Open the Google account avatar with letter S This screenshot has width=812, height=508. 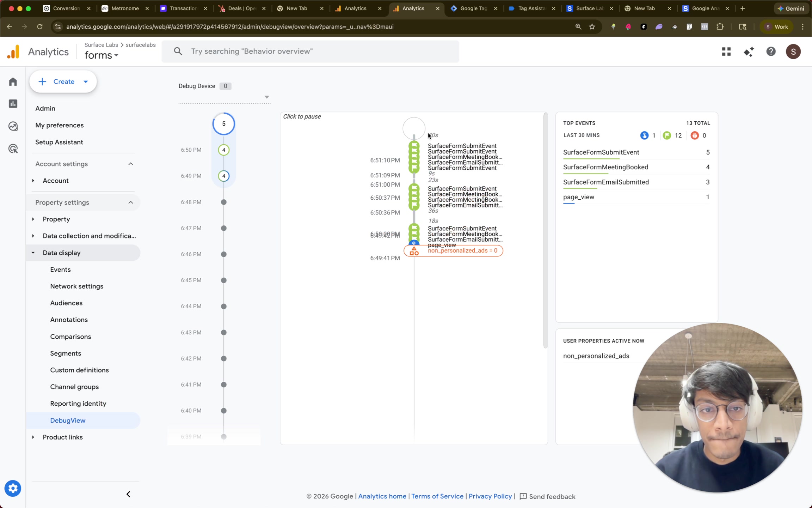click(x=793, y=52)
